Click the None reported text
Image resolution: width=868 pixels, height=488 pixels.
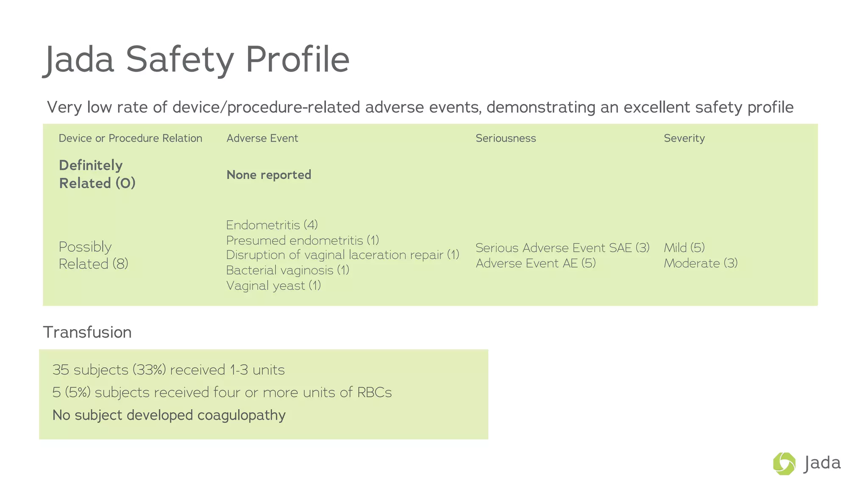(x=269, y=175)
